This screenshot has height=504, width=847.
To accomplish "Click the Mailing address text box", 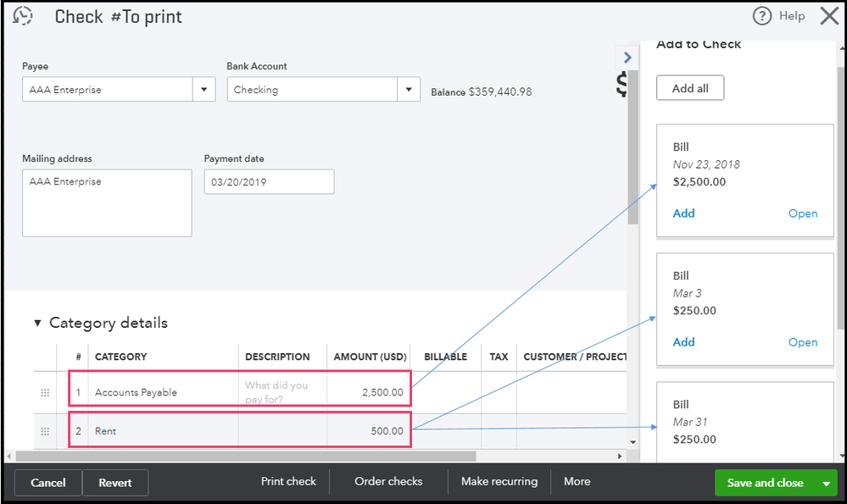I will (x=107, y=202).
